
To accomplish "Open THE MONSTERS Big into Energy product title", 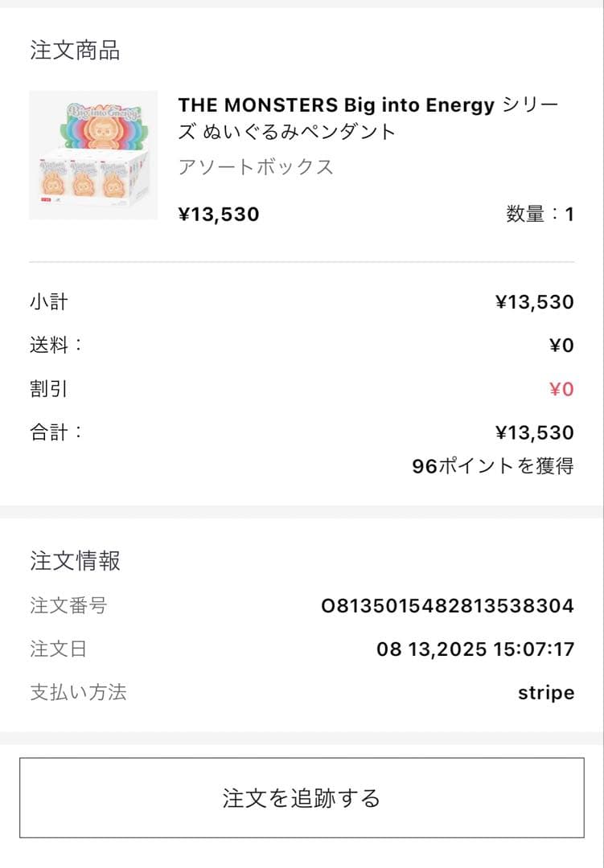I will point(368,117).
